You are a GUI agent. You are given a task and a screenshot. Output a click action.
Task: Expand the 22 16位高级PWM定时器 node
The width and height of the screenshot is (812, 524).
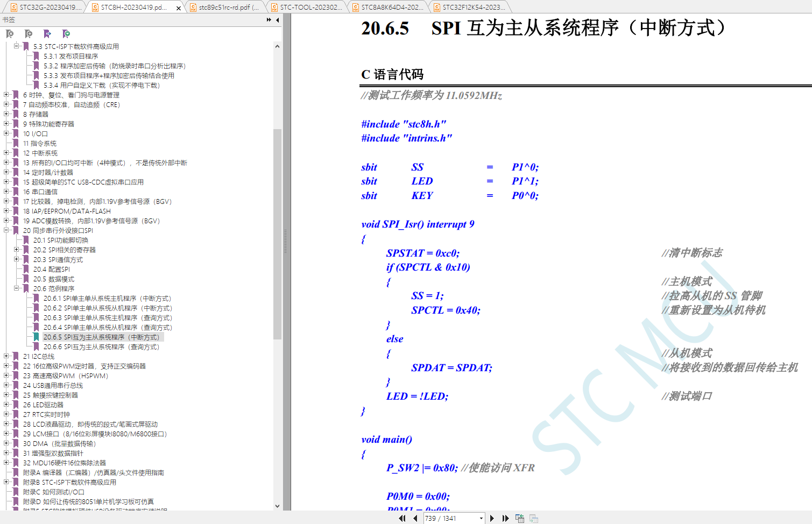pyautogui.click(x=6, y=366)
